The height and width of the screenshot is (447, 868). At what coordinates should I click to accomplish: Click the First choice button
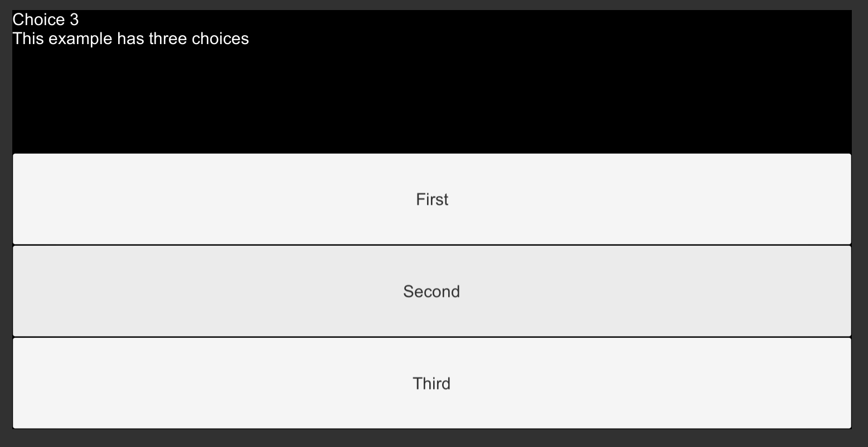pyautogui.click(x=431, y=199)
